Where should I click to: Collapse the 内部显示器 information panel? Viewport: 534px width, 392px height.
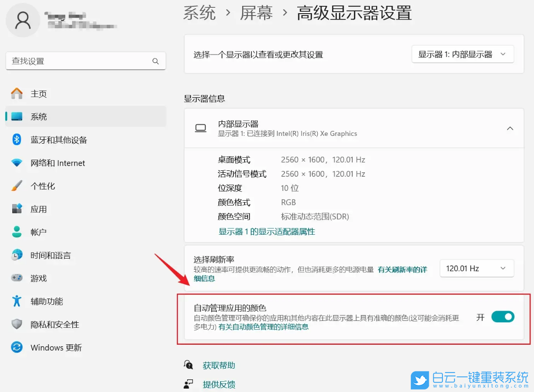510,128
